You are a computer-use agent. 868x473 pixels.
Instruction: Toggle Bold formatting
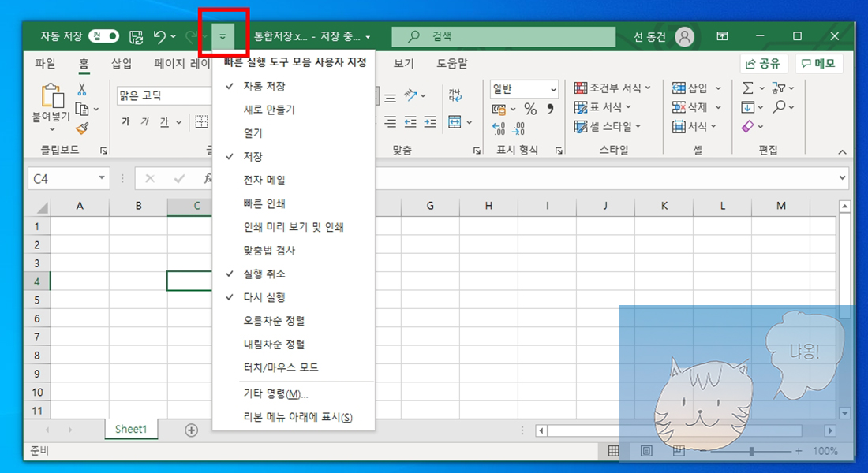click(x=125, y=121)
